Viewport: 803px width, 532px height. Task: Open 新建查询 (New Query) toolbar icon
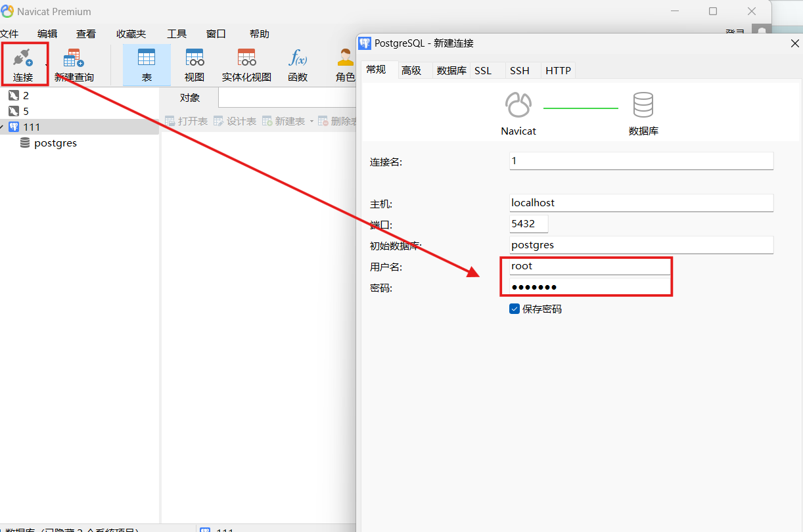click(74, 60)
